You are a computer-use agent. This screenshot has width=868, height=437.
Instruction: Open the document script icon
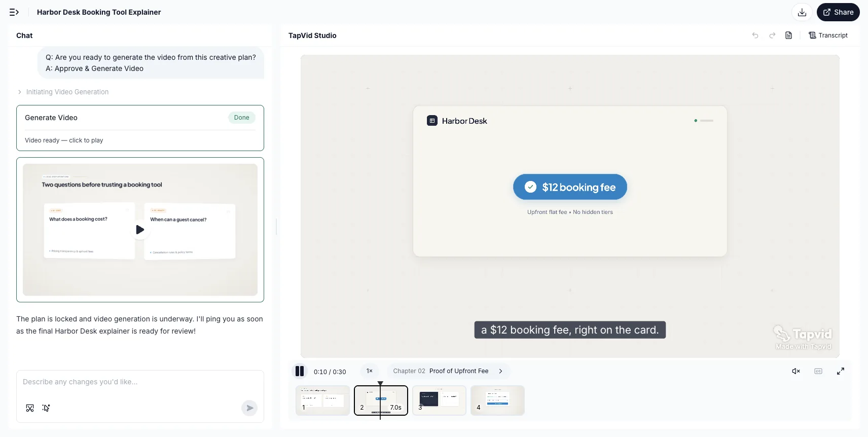(788, 35)
